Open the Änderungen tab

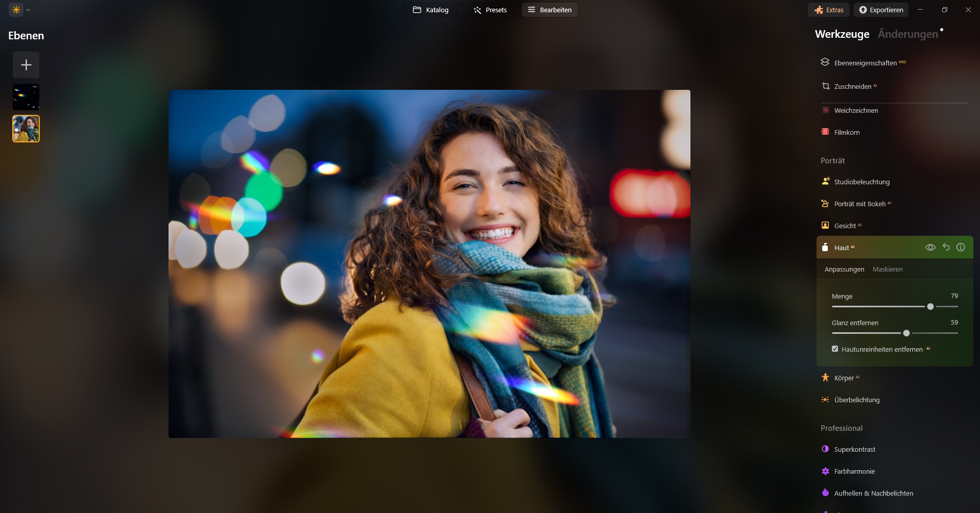coord(907,34)
